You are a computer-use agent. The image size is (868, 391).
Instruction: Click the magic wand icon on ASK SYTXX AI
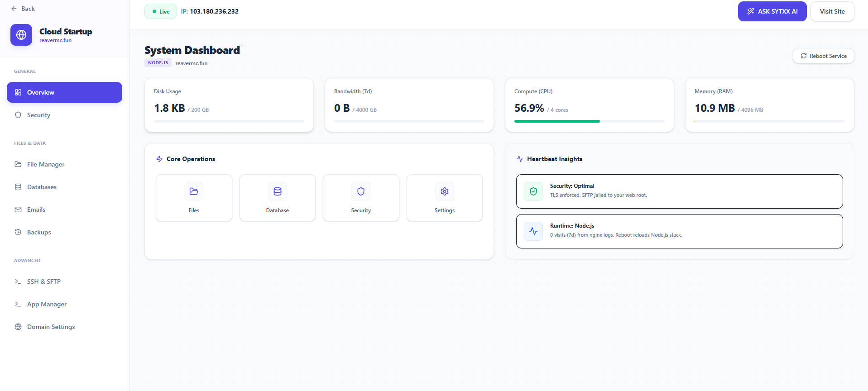(x=751, y=11)
